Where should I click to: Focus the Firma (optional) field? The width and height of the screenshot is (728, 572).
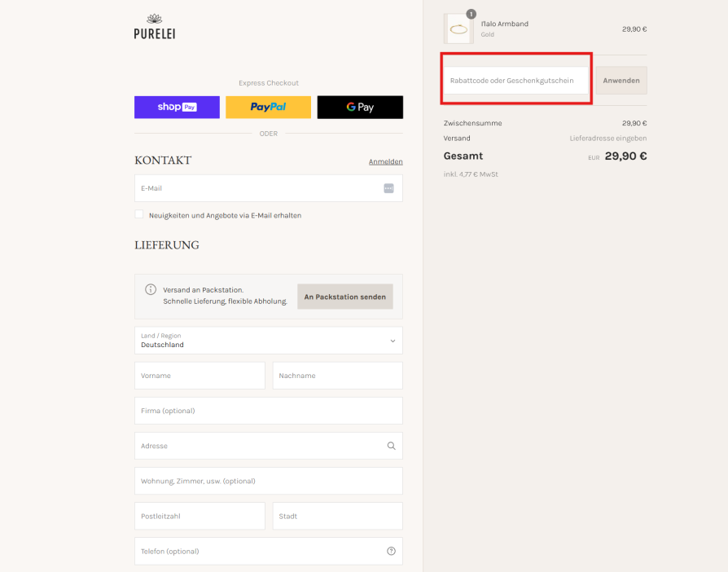coord(269,411)
